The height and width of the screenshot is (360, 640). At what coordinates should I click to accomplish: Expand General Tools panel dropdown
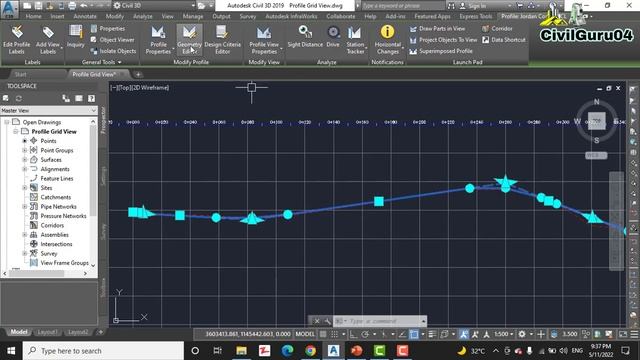point(102,62)
